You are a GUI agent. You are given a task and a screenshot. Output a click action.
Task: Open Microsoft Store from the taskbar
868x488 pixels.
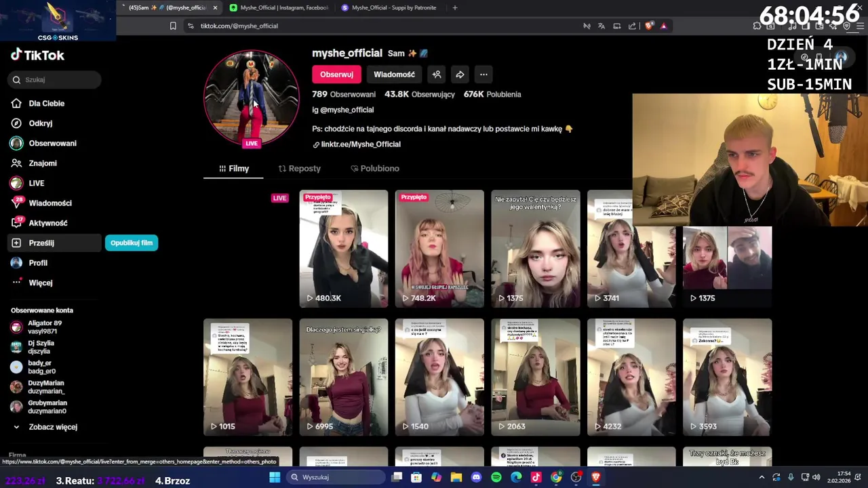coord(416,477)
